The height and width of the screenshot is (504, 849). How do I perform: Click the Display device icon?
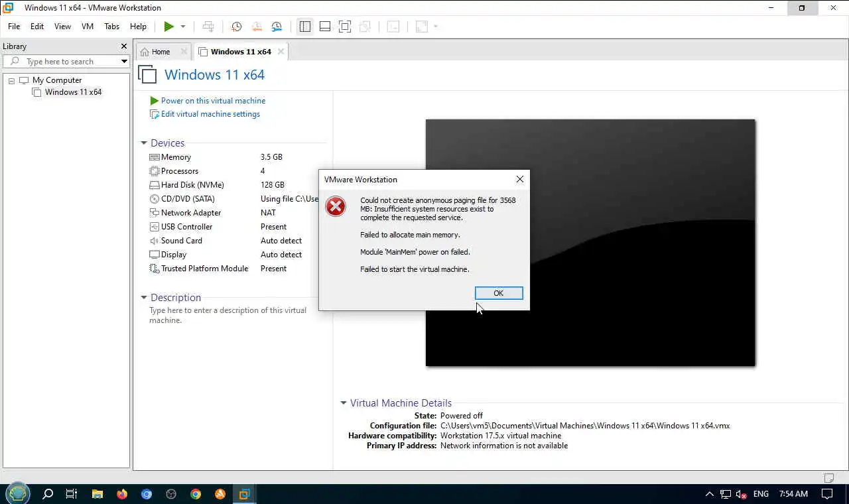pos(155,255)
